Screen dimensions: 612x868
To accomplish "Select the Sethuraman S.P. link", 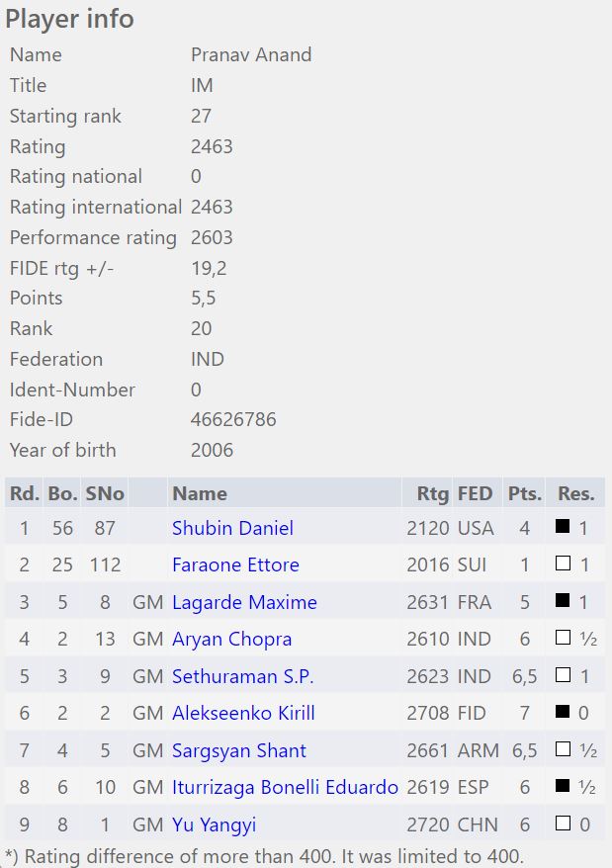I will (242, 676).
